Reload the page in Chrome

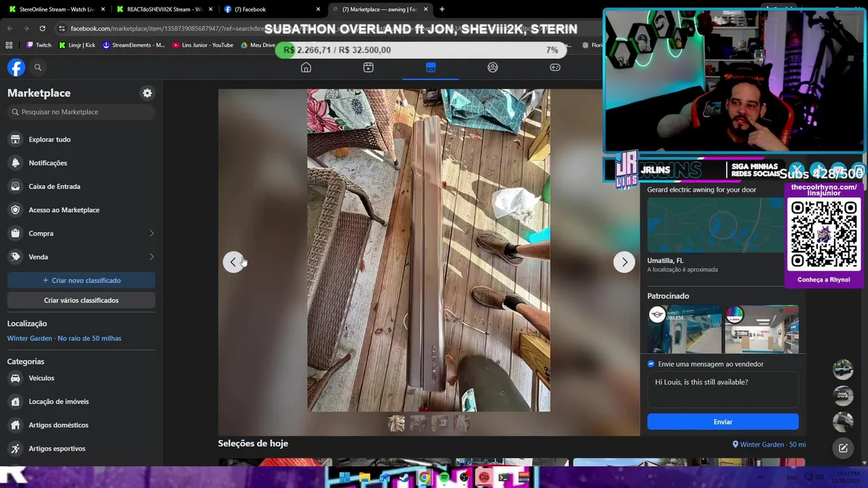(x=42, y=28)
